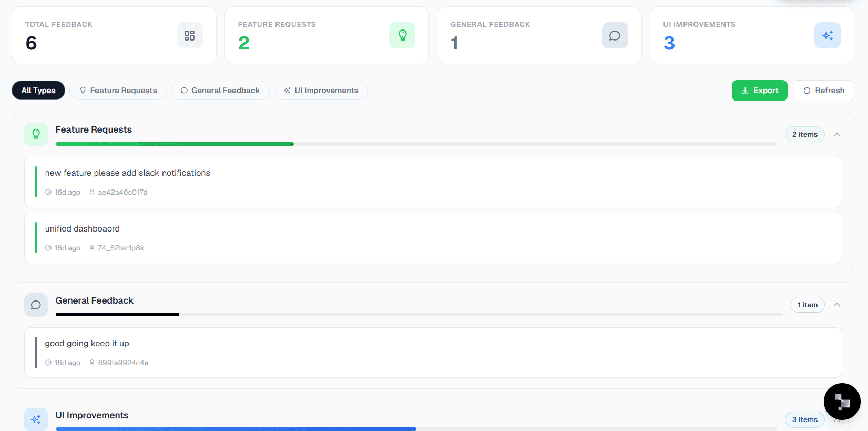The width and height of the screenshot is (868, 431).
Task: Click clock icon on unified dashboaord entry
Action: tap(48, 248)
